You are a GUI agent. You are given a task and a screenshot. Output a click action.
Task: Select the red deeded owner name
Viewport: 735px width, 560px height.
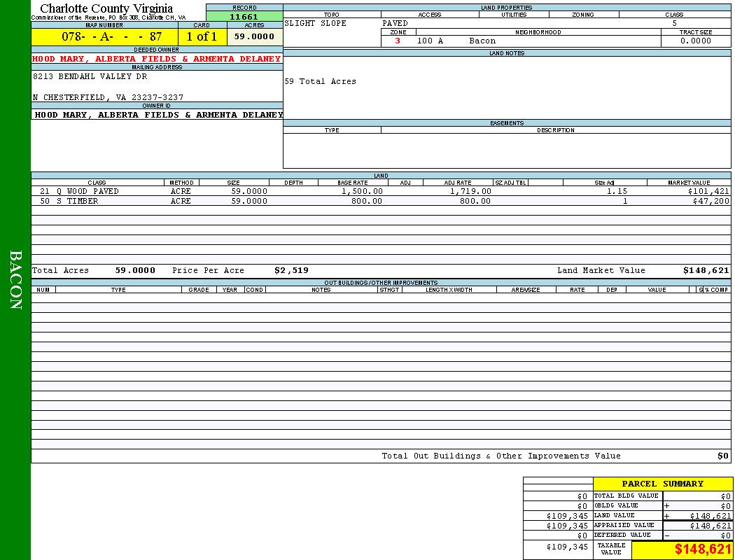pos(156,59)
